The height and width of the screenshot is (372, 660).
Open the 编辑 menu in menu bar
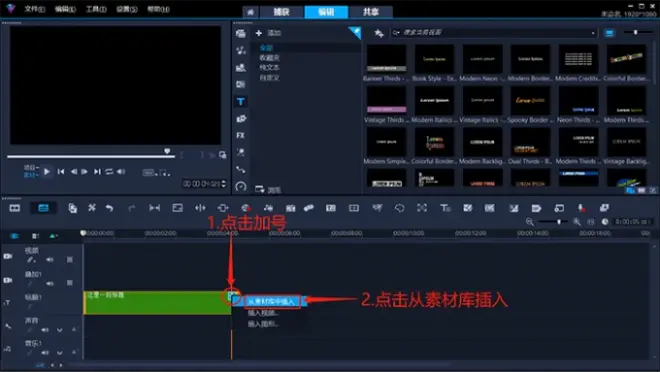point(65,9)
